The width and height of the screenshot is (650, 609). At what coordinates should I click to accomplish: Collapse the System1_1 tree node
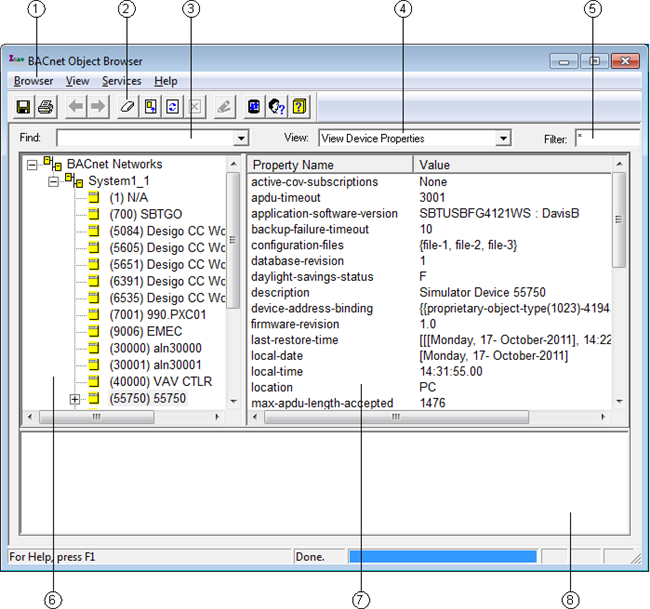coord(54,182)
